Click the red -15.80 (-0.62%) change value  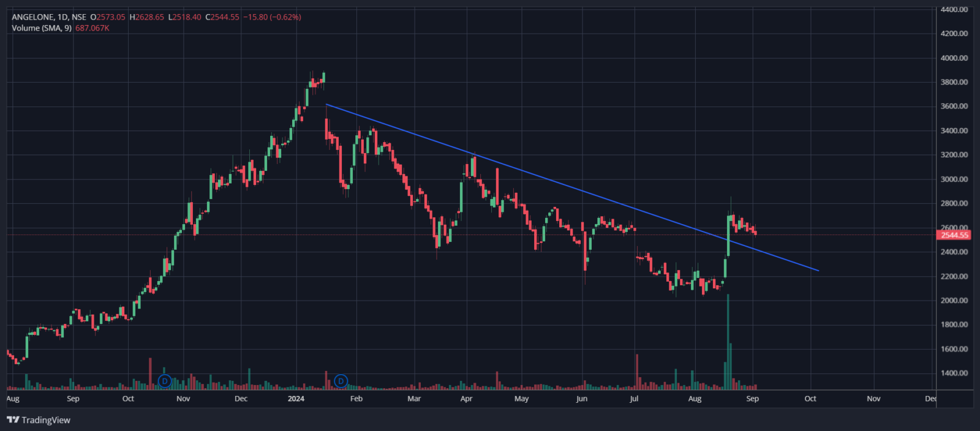(x=272, y=17)
